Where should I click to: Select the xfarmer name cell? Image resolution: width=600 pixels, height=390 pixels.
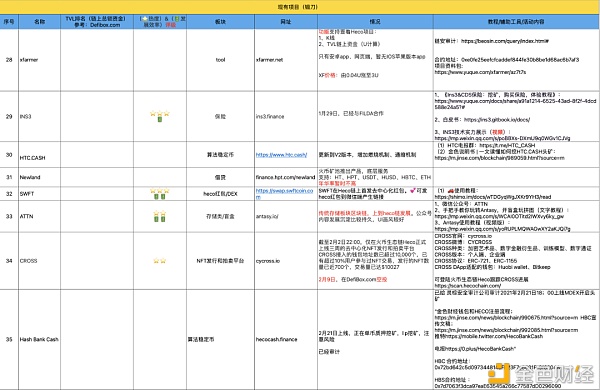39,60
